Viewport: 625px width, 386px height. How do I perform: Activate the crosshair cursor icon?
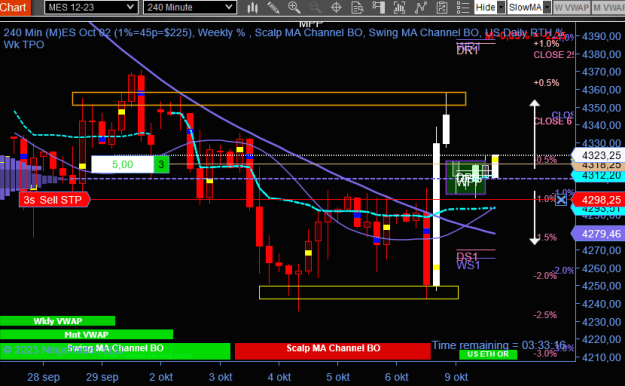click(x=336, y=7)
